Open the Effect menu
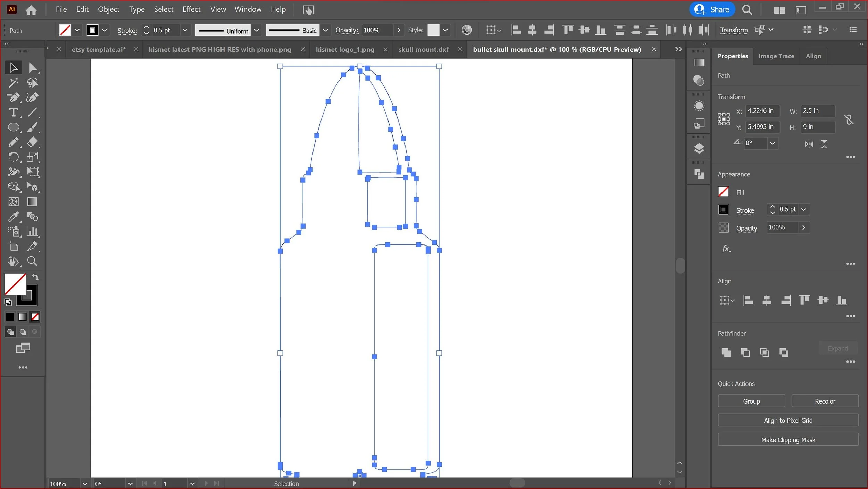 pyautogui.click(x=191, y=9)
